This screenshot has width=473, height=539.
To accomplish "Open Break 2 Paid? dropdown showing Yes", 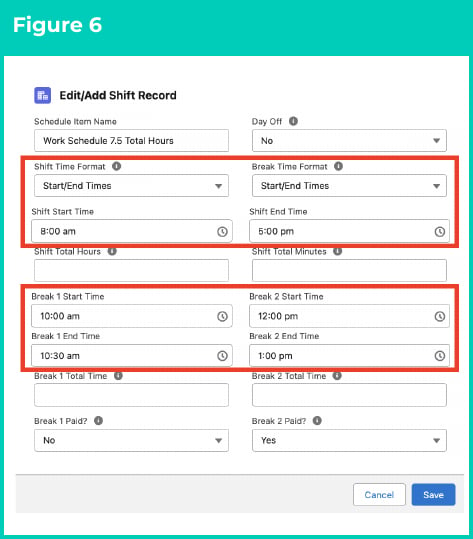I will 349,440.
